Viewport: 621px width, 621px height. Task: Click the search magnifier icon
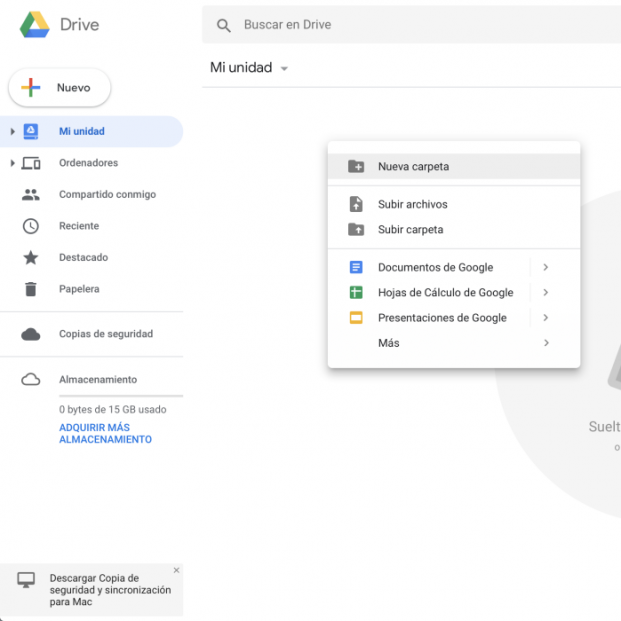click(x=224, y=25)
